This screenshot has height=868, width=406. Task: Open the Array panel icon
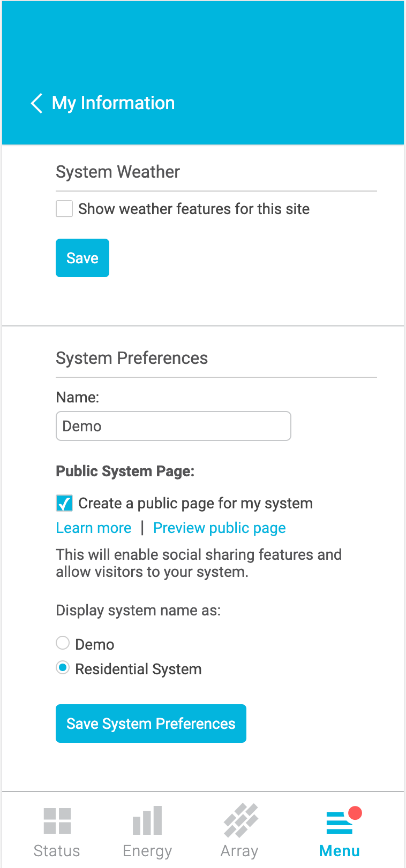pyautogui.click(x=239, y=820)
